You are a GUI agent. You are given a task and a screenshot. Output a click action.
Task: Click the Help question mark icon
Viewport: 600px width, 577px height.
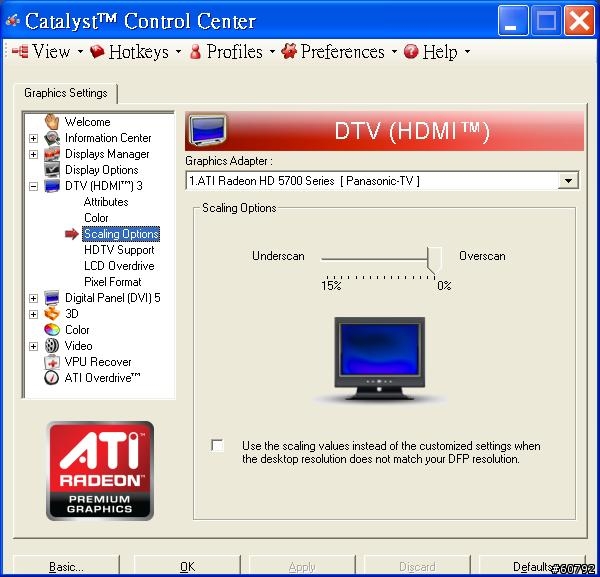coord(411,52)
